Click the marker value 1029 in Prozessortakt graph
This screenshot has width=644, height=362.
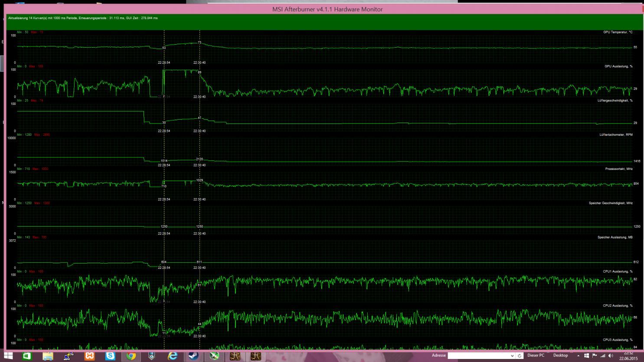[199, 180]
